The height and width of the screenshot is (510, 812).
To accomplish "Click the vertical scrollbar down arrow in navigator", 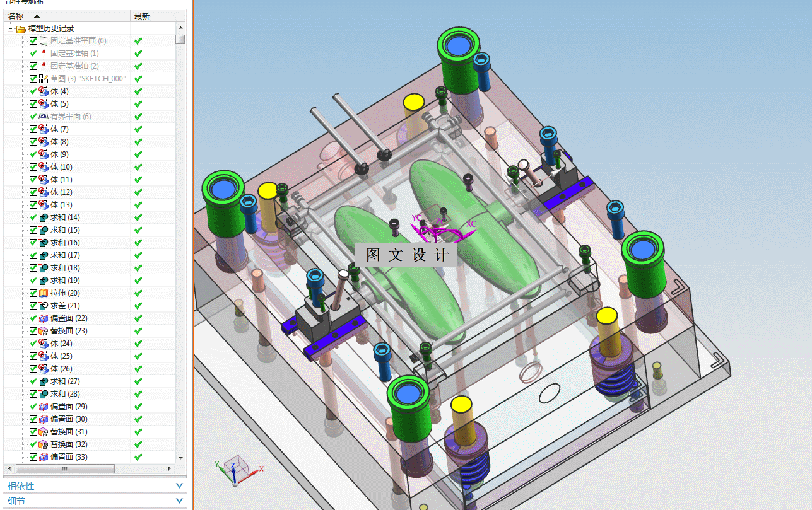I will (180, 458).
